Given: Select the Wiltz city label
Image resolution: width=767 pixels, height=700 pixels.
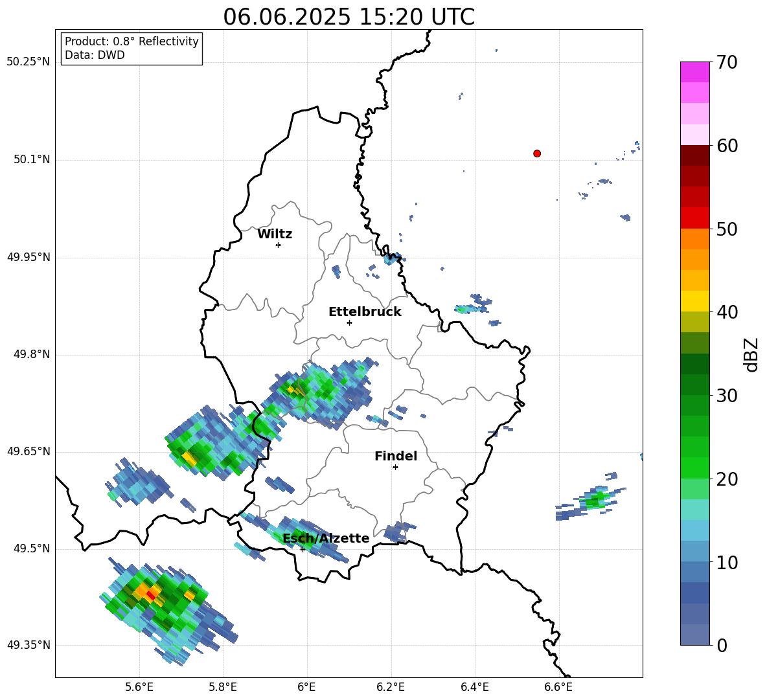Looking at the screenshot, I should pos(275,234).
